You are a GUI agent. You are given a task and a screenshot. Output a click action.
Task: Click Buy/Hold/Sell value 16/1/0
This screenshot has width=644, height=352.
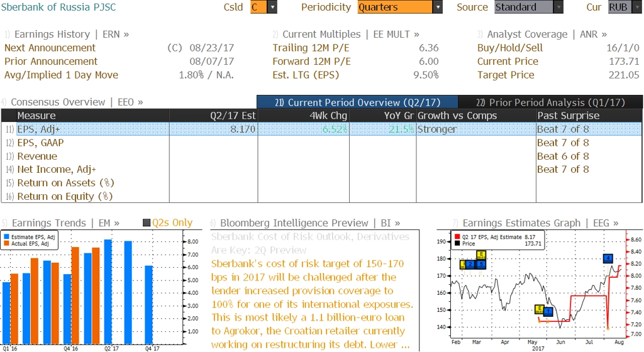[623, 48]
